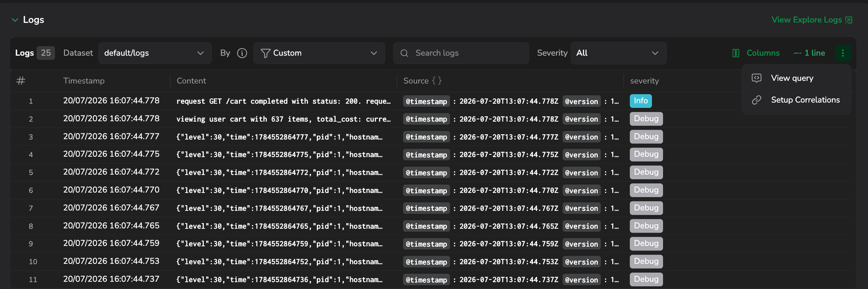Collapse the Logs section chevron
This screenshot has width=868, height=289.
[15, 20]
